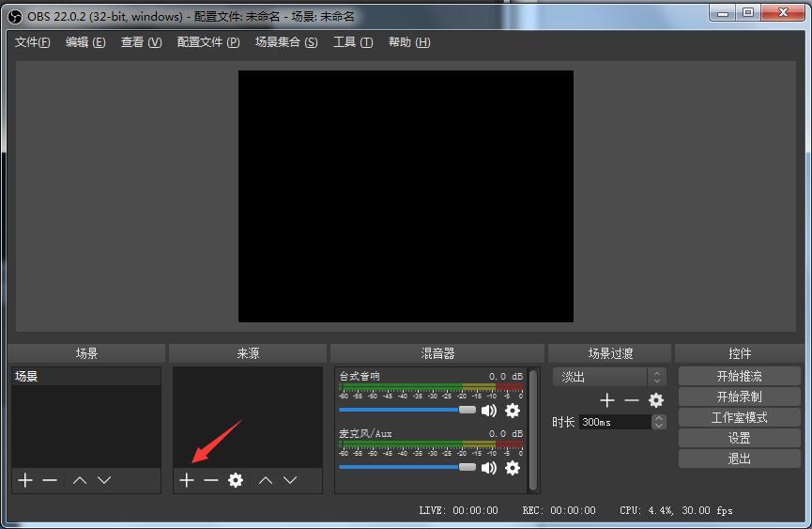This screenshot has height=529, width=812.
Task: Adjust the 麦克风/Aux volume slider
Action: coord(467,467)
